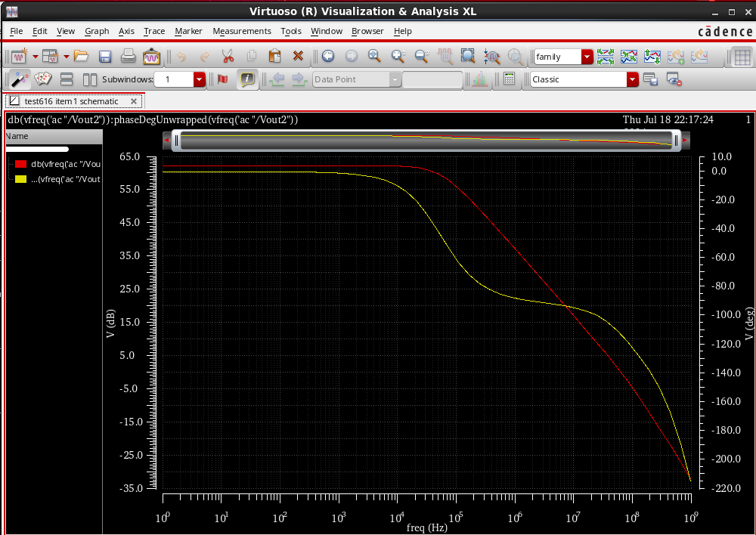Delete selection with the orange X icon
The width and height of the screenshot is (756, 535).
click(x=298, y=57)
